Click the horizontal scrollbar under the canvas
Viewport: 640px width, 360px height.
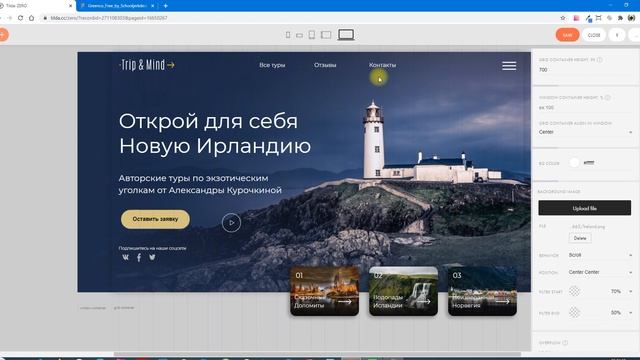click(x=317, y=354)
